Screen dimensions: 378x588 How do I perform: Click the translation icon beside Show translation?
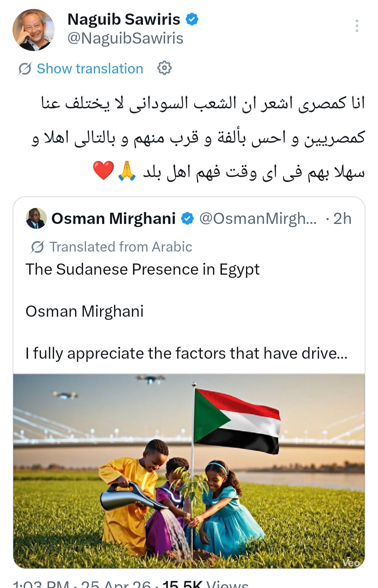point(25,69)
